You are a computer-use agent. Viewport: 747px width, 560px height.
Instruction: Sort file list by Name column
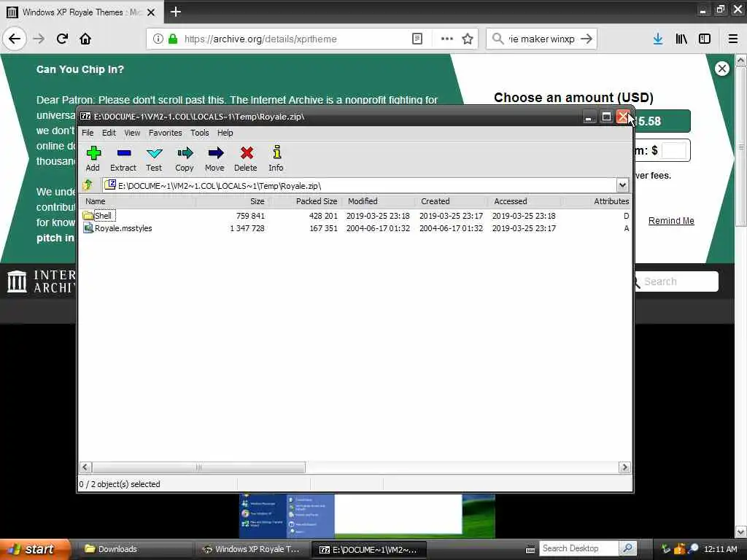coord(138,201)
